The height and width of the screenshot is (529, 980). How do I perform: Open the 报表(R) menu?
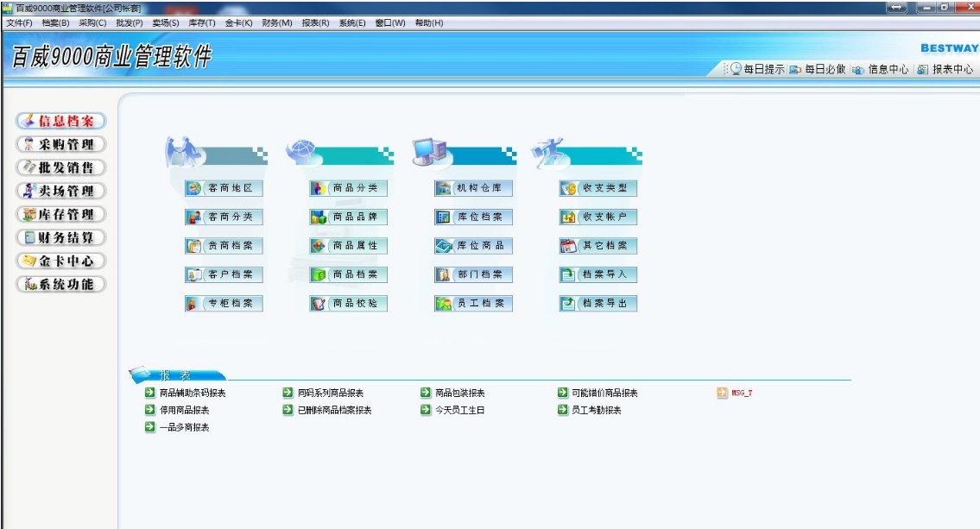click(x=316, y=23)
